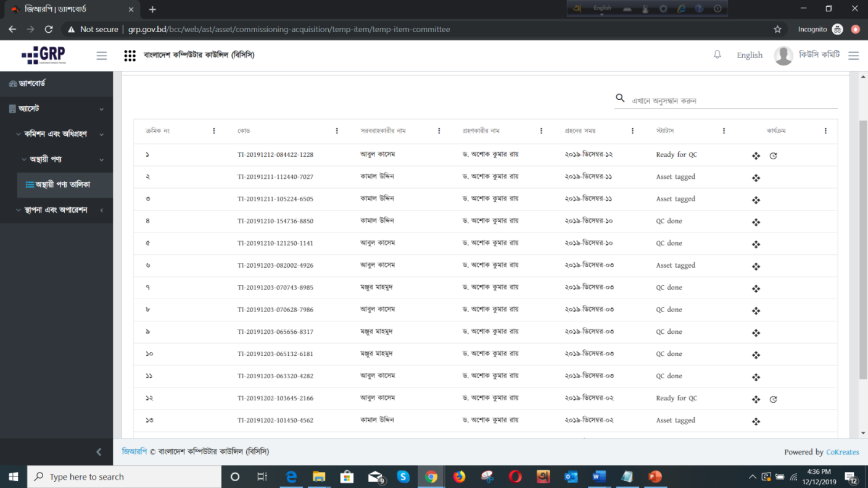
Task: Open the apps grid launcher icon
Action: (x=130, y=56)
